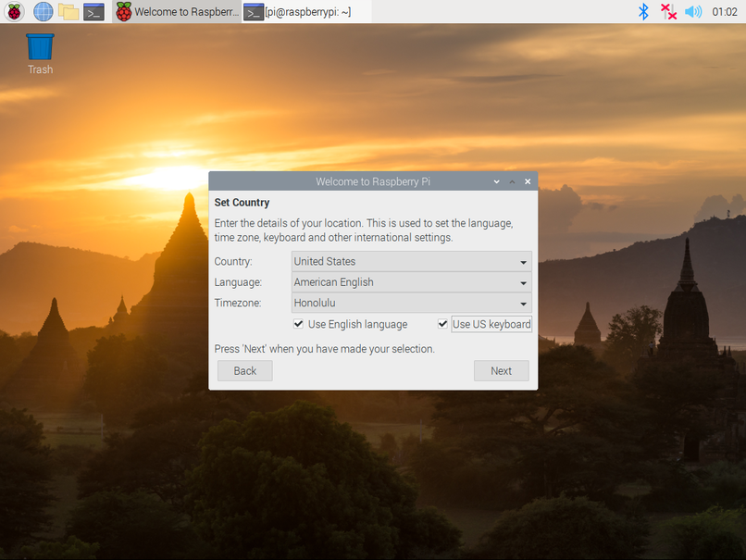
Task: Switch to Welcome to Raspberry Pi taskbar entry
Action: 178,11
